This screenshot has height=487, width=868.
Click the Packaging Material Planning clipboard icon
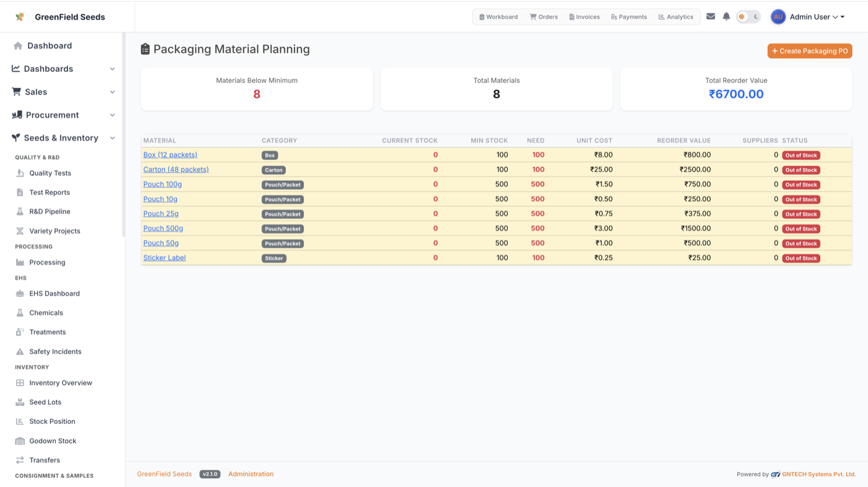[x=145, y=49]
